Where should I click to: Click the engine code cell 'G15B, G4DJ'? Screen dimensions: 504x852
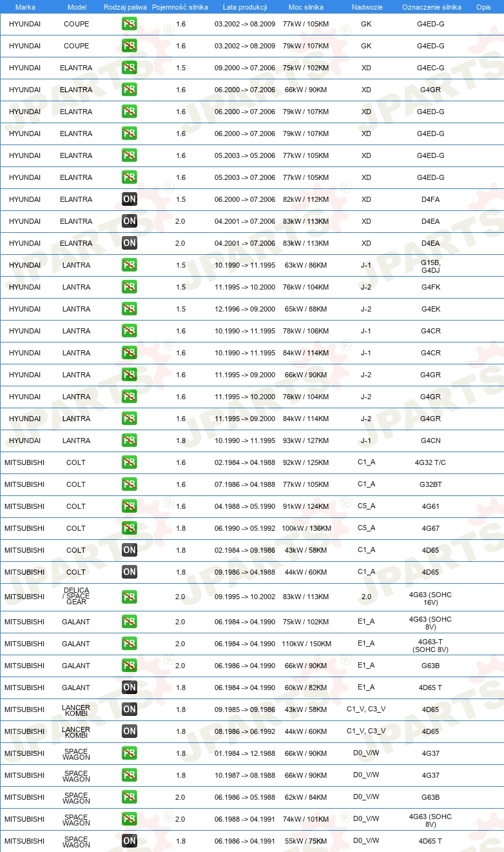click(x=431, y=266)
